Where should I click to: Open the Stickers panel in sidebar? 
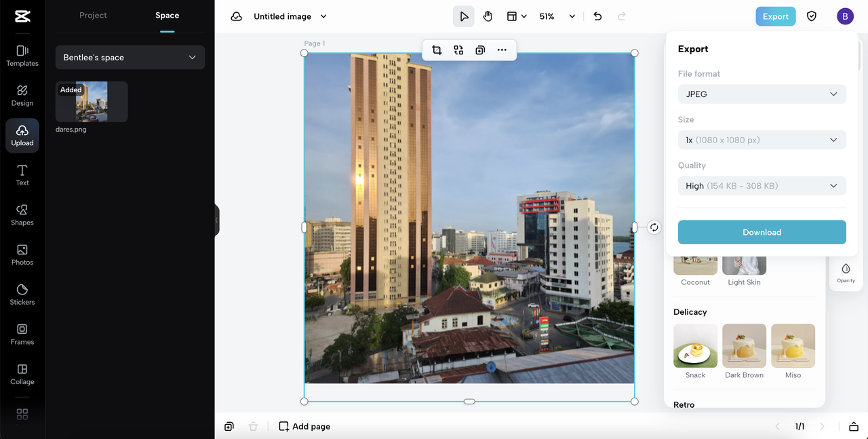click(22, 294)
